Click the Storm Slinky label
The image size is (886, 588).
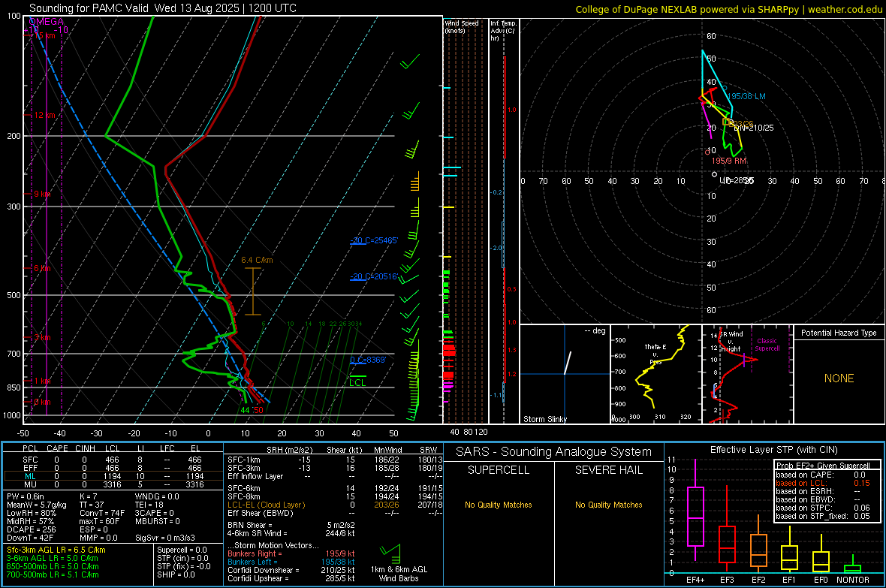point(544,419)
